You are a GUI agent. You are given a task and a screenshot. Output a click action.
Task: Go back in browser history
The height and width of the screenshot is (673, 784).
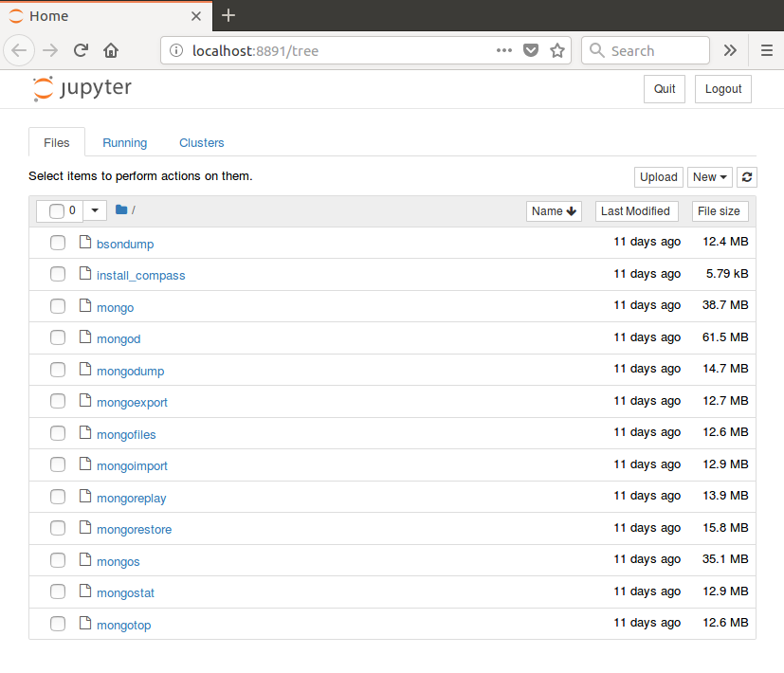(x=19, y=50)
